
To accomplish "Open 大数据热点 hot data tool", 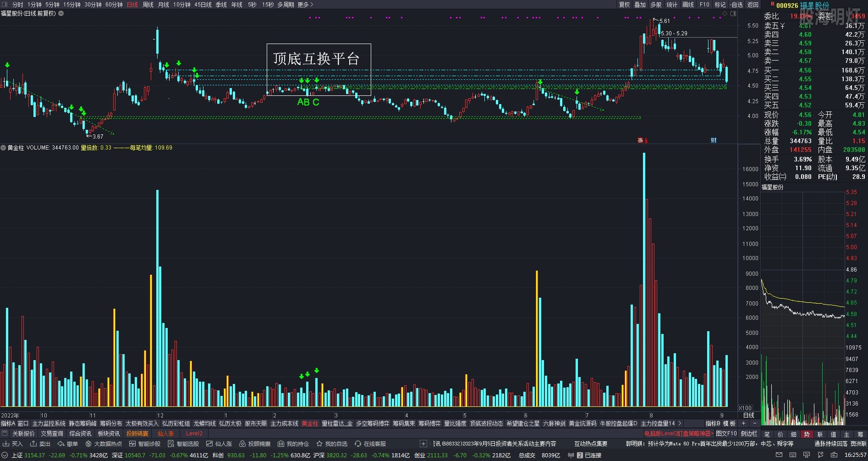I will [104, 444].
